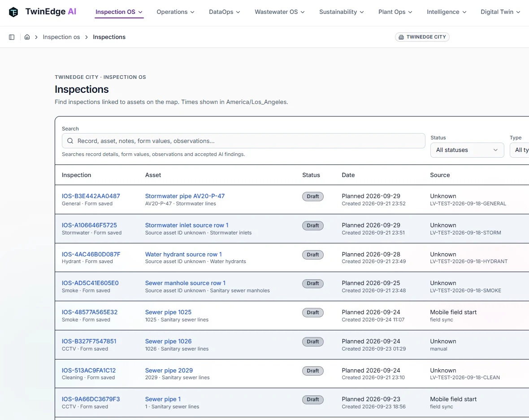Open asset Sewer manhole source row 1

(185, 283)
